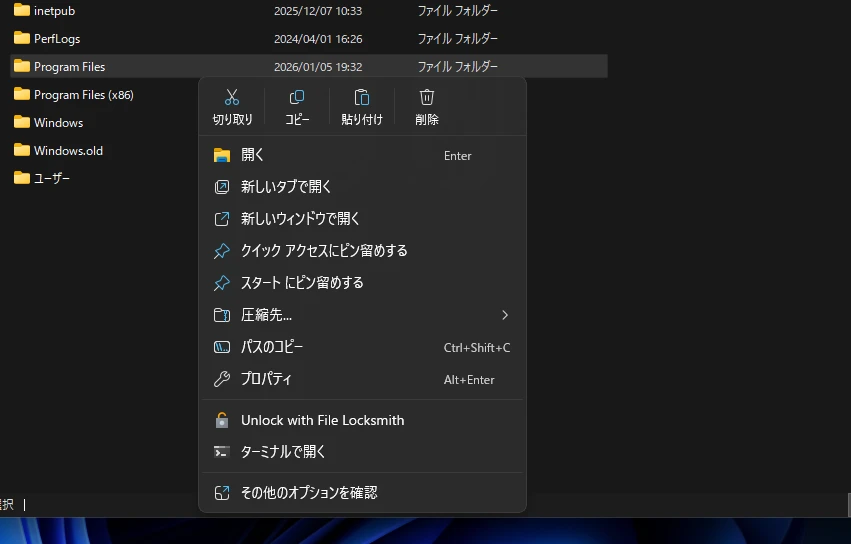Click the trash Delete icon
The image size is (851, 544).
click(x=427, y=98)
